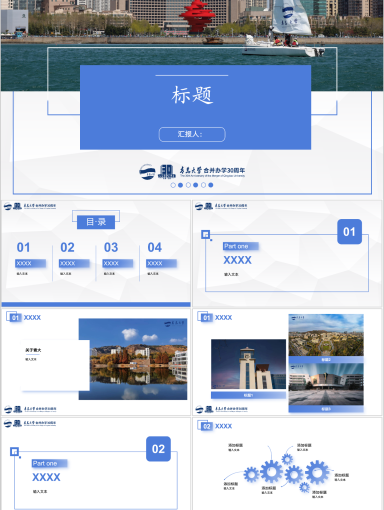The image size is (384, 510).
Task: Click the 30th anniversary logo on cover slide
Action: point(167,171)
